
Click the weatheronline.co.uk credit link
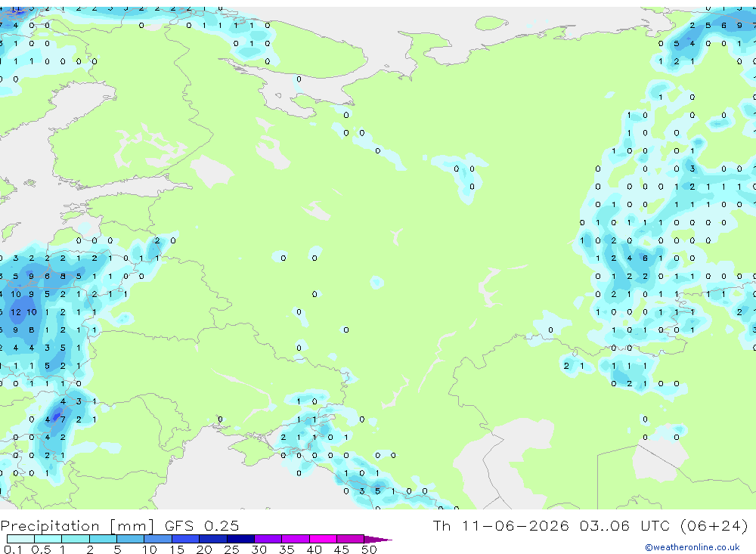point(692,547)
